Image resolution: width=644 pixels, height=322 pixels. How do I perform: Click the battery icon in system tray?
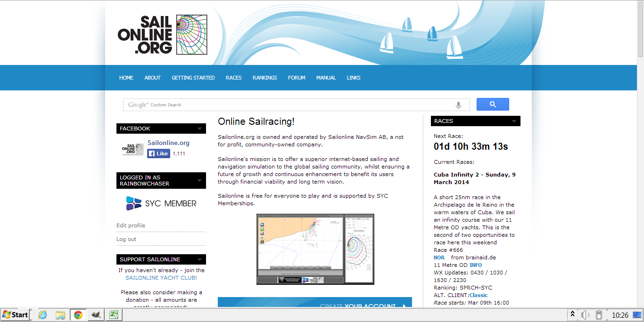click(599, 315)
